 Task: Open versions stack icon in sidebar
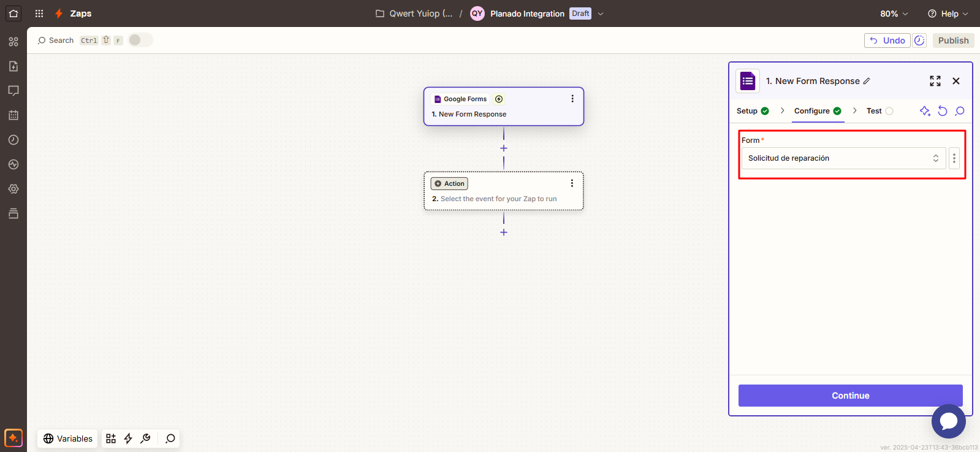click(x=13, y=213)
